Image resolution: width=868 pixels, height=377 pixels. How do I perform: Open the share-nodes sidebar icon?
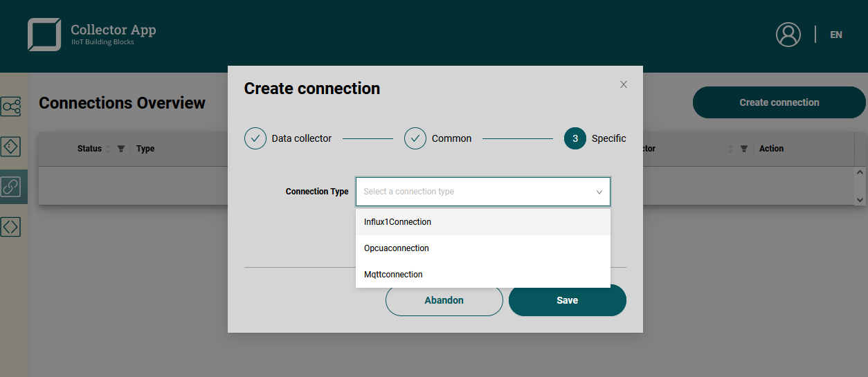point(11,107)
